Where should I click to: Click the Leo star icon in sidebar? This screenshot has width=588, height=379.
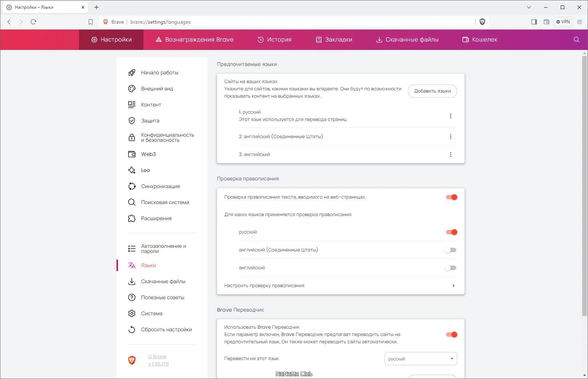[132, 170]
